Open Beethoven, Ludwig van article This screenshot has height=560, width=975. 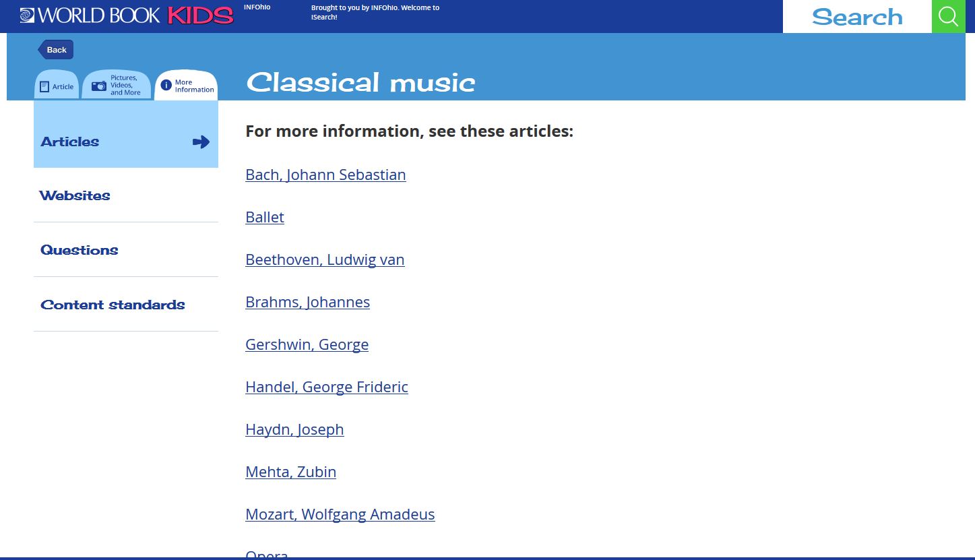[x=325, y=259]
